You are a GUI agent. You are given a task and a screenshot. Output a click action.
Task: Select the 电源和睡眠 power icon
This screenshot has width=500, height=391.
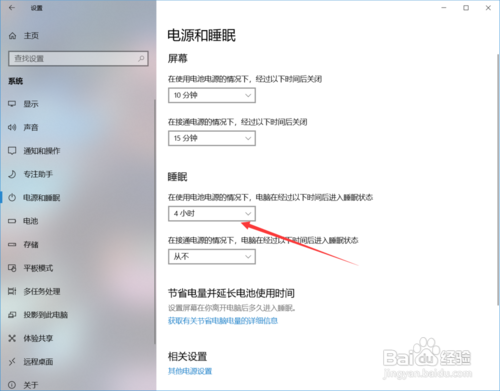[x=12, y=198]
